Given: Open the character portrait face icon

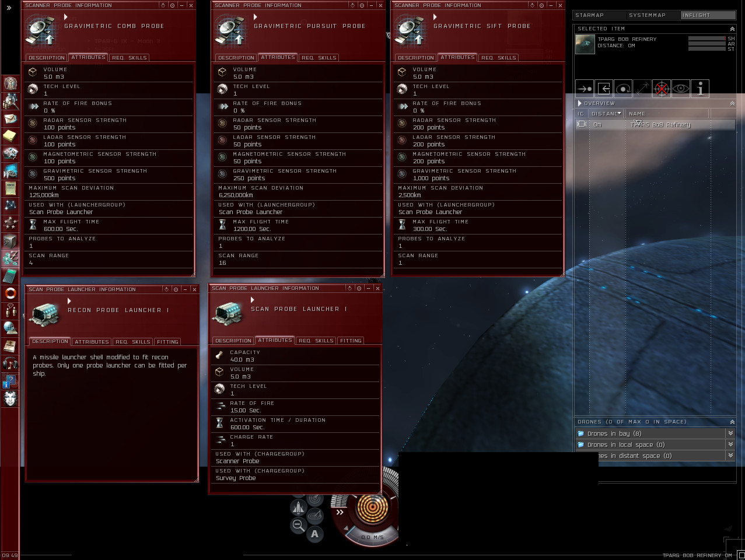Looking at the screenshot, I should pos(11,398).
